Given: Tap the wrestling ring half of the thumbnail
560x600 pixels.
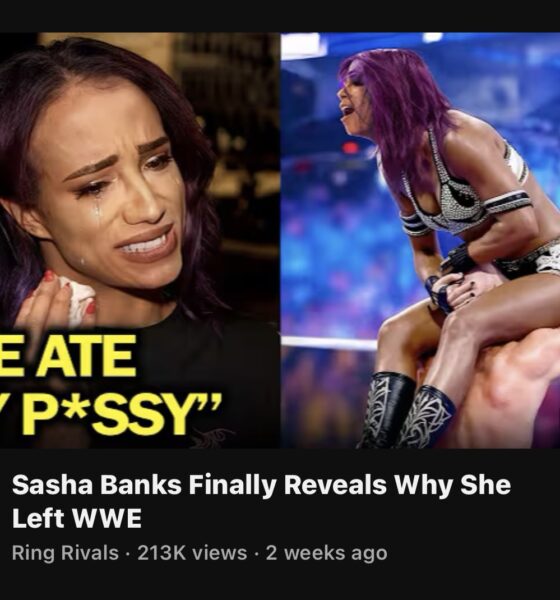Looking at the screenshot, I should point(420,240).
